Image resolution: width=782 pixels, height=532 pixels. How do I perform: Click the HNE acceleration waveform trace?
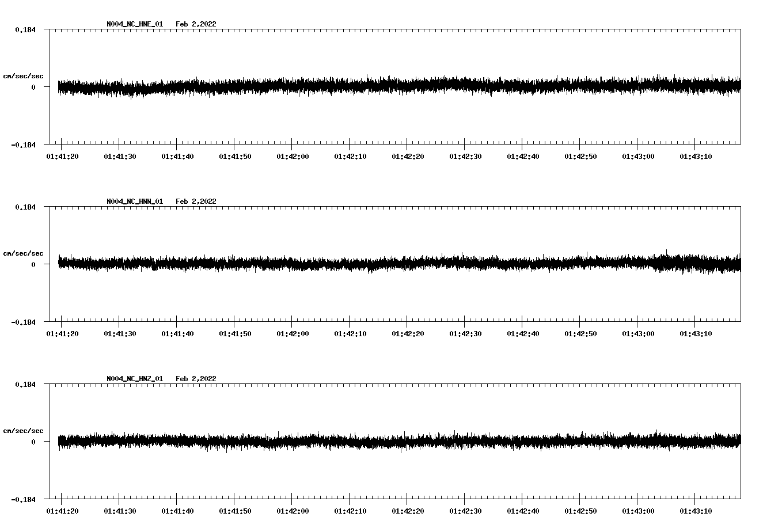(x=399, y=86)
